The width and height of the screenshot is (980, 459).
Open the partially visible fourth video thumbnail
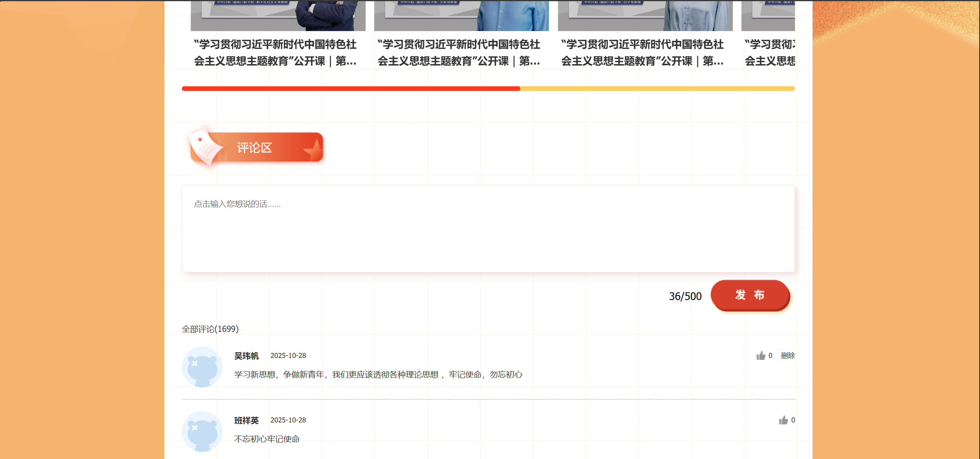[768, 16]
